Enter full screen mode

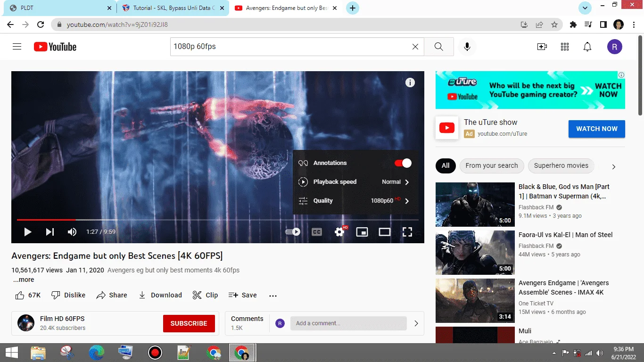[x=407, y=232]
